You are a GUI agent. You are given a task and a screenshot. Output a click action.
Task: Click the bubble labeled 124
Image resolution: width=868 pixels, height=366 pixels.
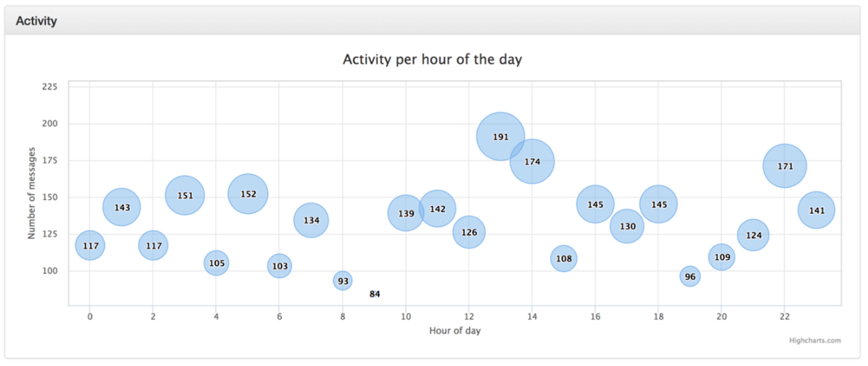coord(753,235)
